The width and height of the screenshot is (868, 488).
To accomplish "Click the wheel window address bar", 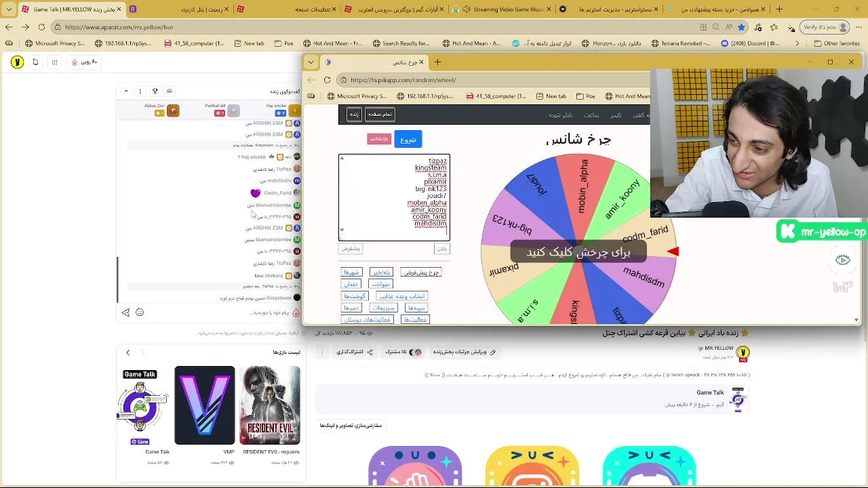I will click(x=495, y=80).
